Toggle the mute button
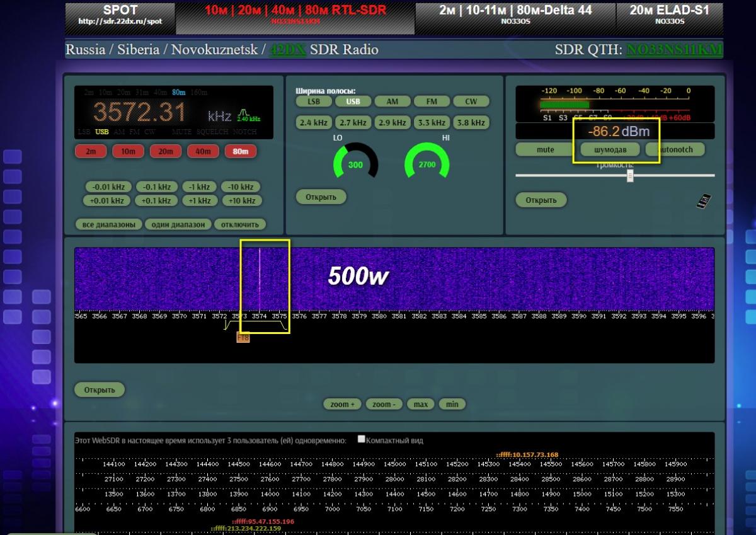This screenshot has width=756, height=535. pyautogui.click(x=545, y=149)
